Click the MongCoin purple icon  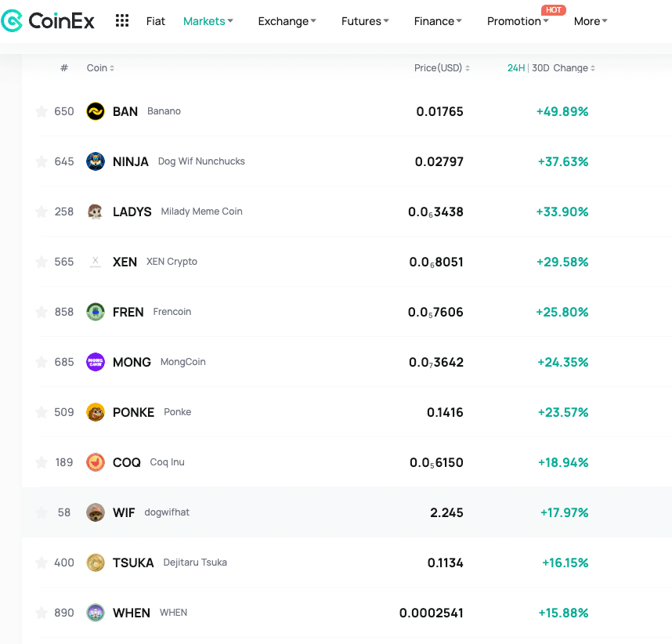(x=96, y=362)
